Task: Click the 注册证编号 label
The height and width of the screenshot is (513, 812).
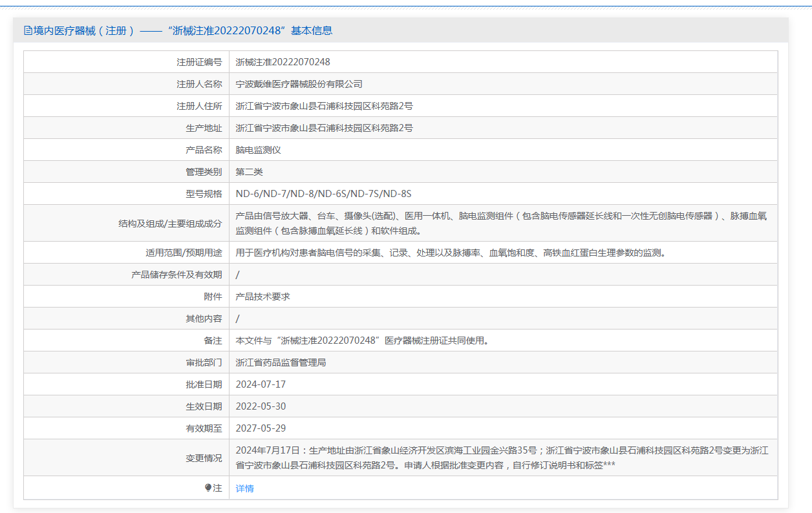Action: tap(199, 62)
